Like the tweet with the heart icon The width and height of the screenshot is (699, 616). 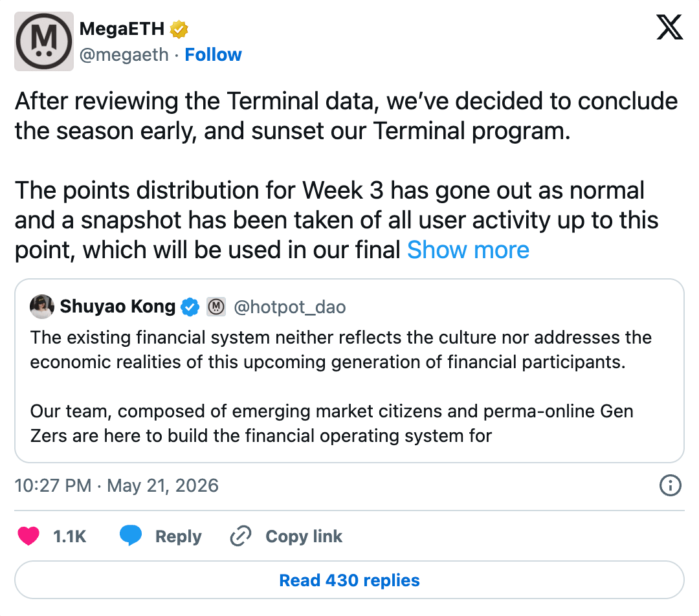[28, 536]
